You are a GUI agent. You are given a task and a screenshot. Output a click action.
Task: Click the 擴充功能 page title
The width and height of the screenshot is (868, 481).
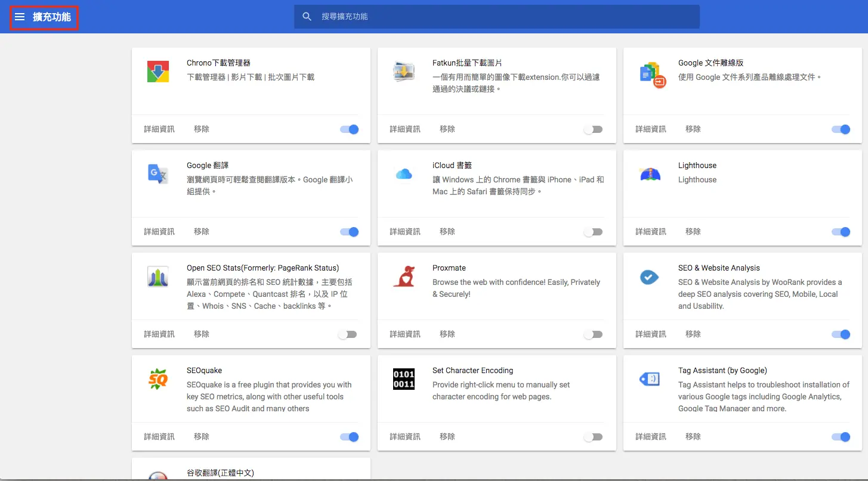pyautogui.click(x=52, y=17)
